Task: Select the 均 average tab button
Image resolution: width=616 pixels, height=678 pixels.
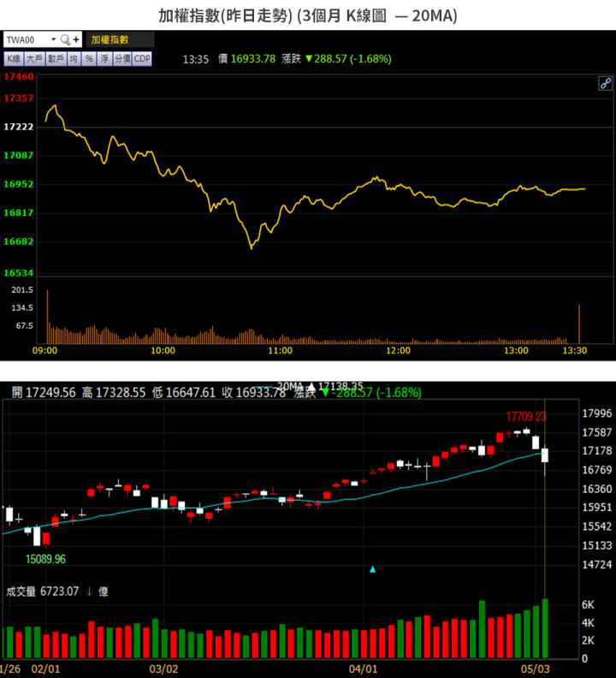Action: click(74, 59)
